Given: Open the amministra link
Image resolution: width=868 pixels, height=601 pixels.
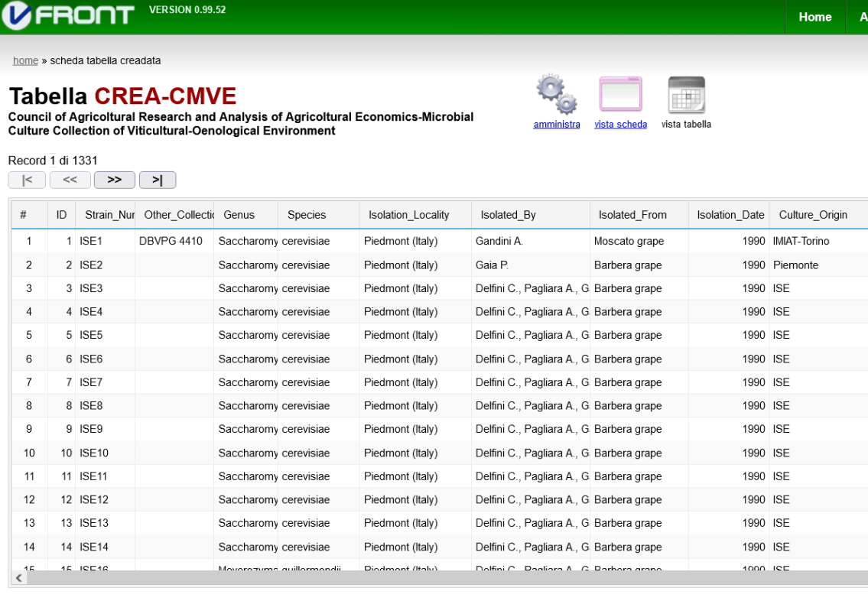Looking at the screenshot, I should click(x=556, y=125).
